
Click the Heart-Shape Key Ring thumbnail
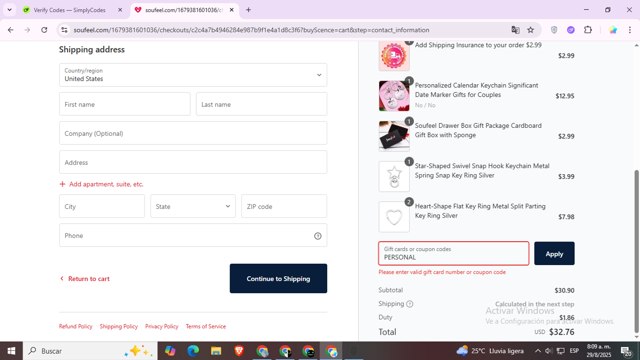(x=394, y=217)
